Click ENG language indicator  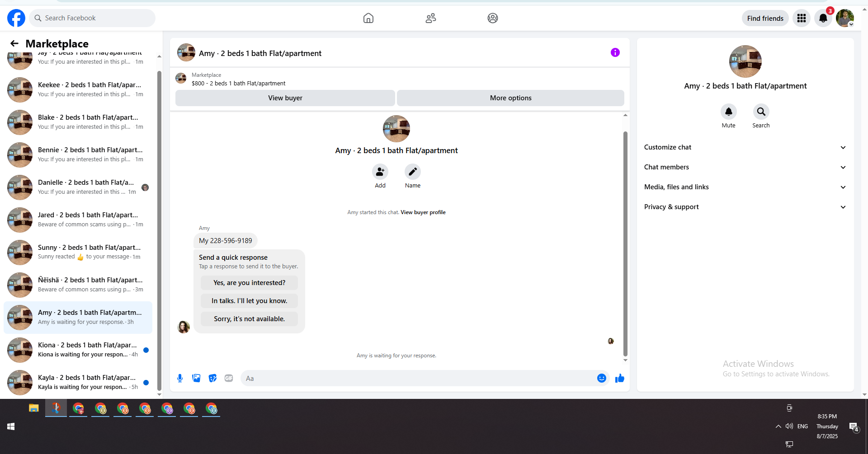(x=802, y=426)
